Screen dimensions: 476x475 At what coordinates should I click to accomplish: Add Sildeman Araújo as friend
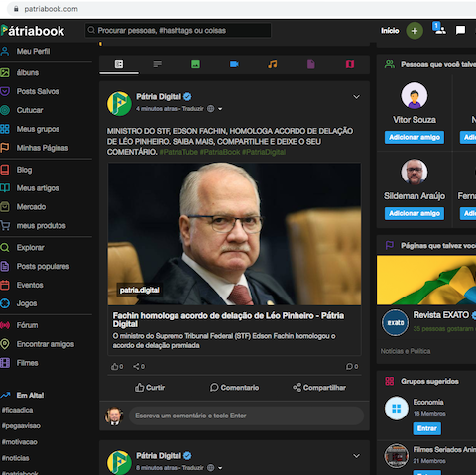(415, 213)
